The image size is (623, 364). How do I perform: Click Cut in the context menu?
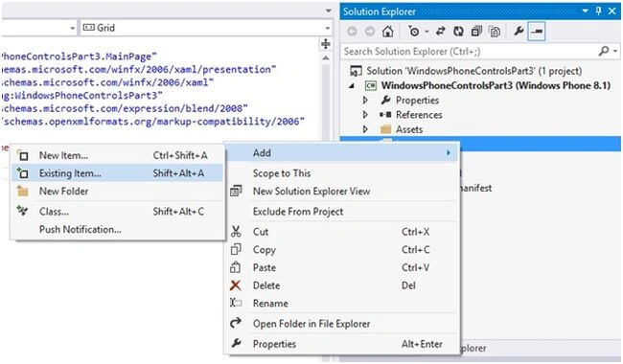coord(342,232)
